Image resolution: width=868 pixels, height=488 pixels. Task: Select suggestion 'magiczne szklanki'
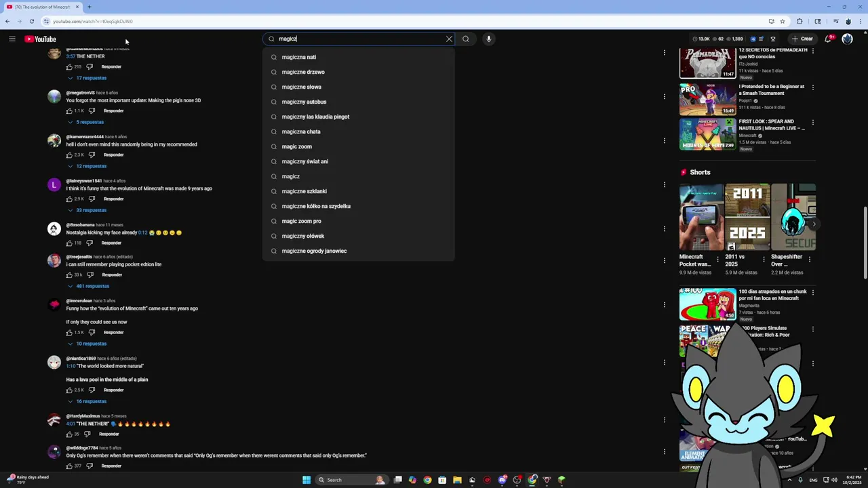pyautogui.click(x=358, y=191)
